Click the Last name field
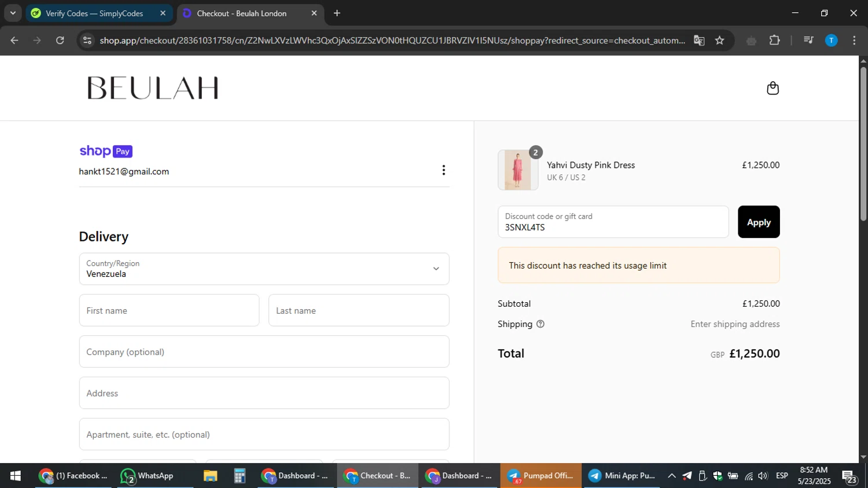 359,310
